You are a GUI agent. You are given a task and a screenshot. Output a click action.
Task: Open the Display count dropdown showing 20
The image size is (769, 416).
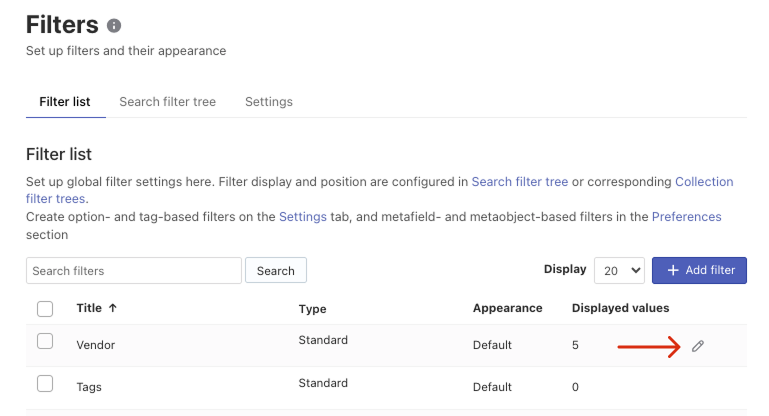coord(619,270)
